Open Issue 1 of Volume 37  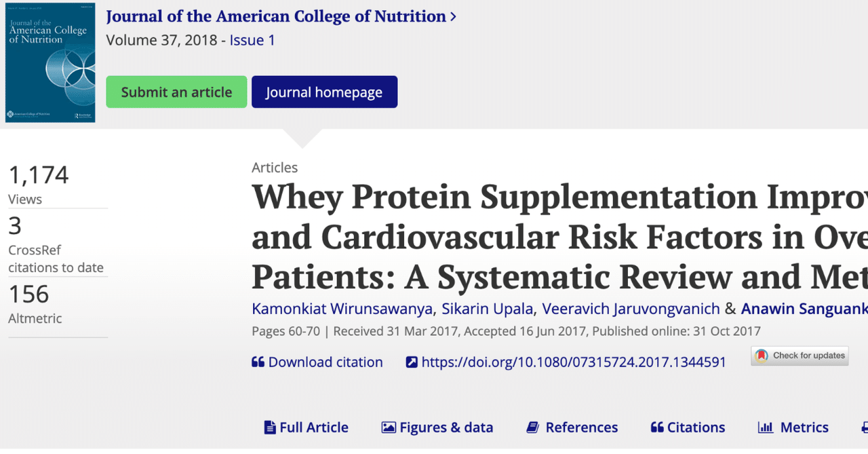252,40
